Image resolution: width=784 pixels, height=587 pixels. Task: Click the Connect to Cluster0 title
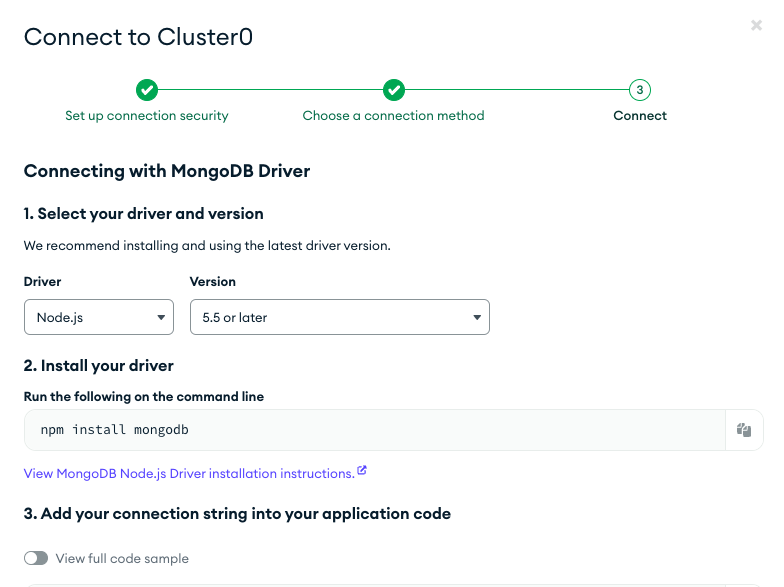tap(138, 37)
